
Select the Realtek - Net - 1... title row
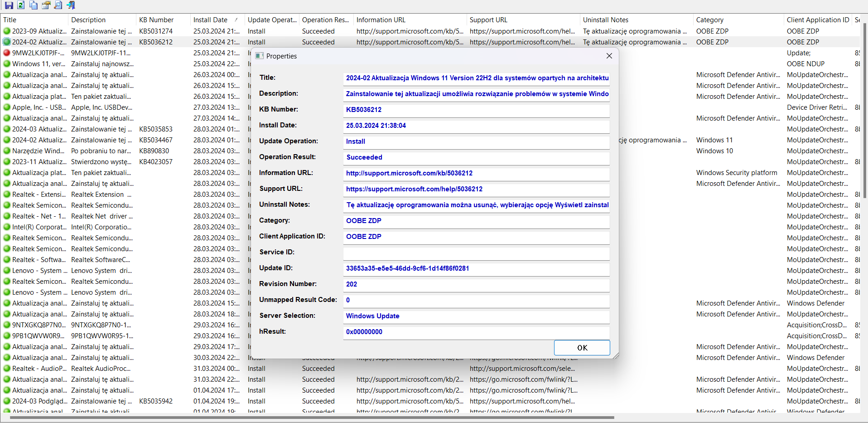(39, 216)
